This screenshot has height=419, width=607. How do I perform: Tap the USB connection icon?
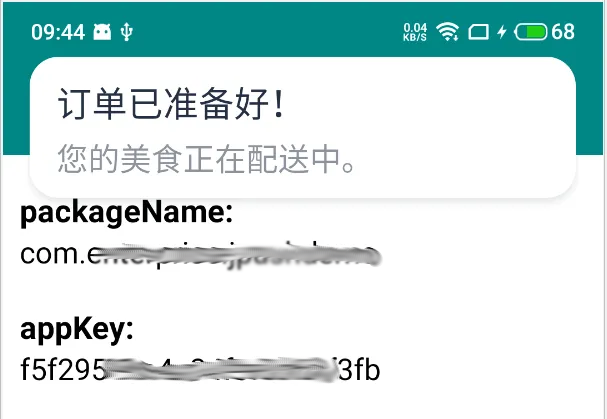point(127,32)
